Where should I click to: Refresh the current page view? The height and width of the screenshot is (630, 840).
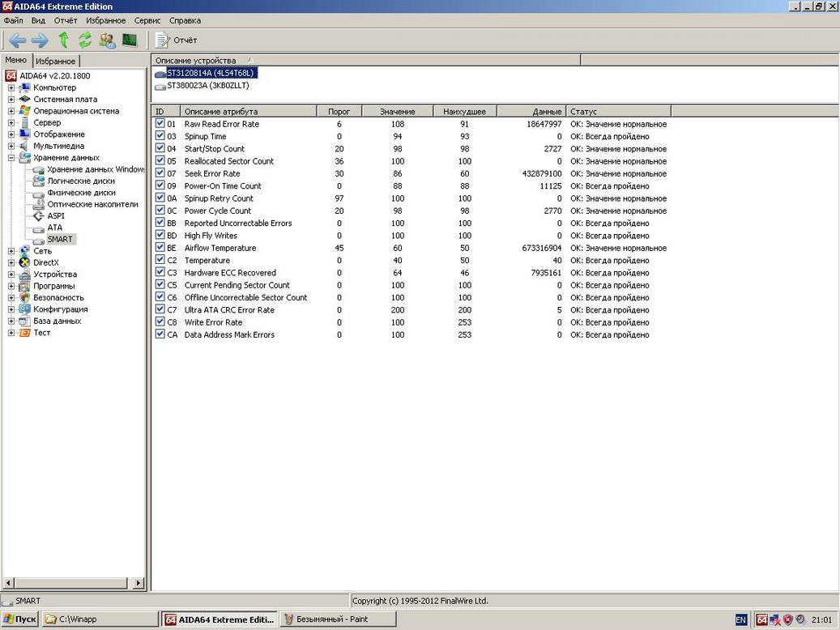pos(84,40)
